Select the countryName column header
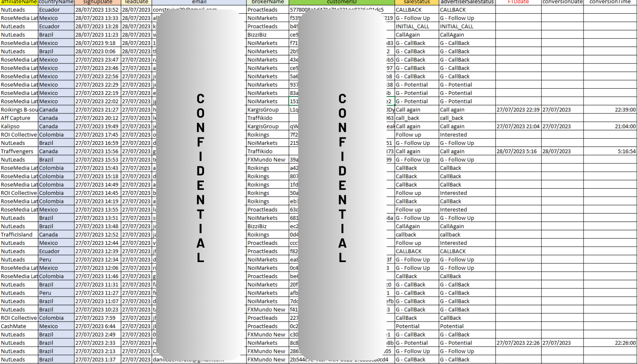This screenshot has width=638, height=364. click(56, 2)
